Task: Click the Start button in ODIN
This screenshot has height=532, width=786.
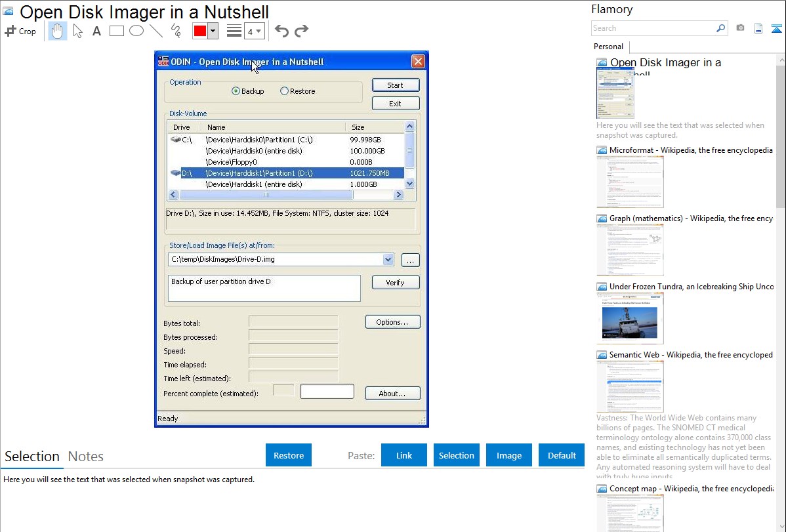Action: click(396, 85)
